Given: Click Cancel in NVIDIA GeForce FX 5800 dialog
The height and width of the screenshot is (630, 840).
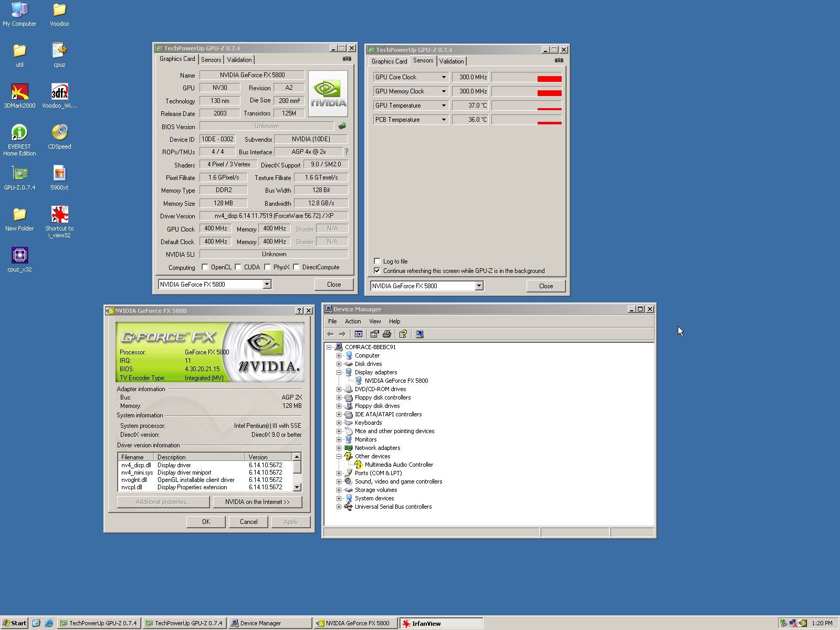Looking at the screenshot, I should coord(248,522).
